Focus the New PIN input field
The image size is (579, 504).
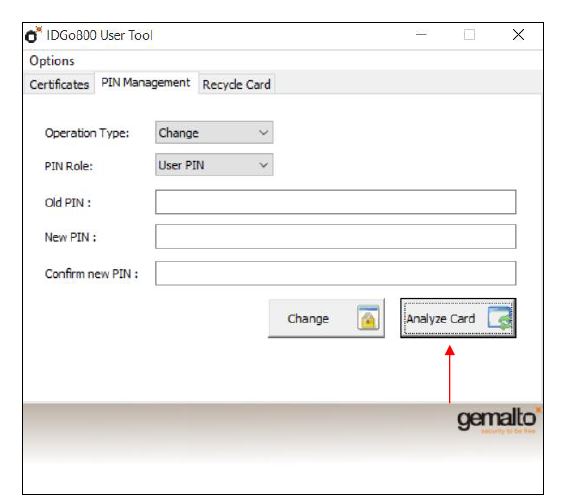coord(336,236)
